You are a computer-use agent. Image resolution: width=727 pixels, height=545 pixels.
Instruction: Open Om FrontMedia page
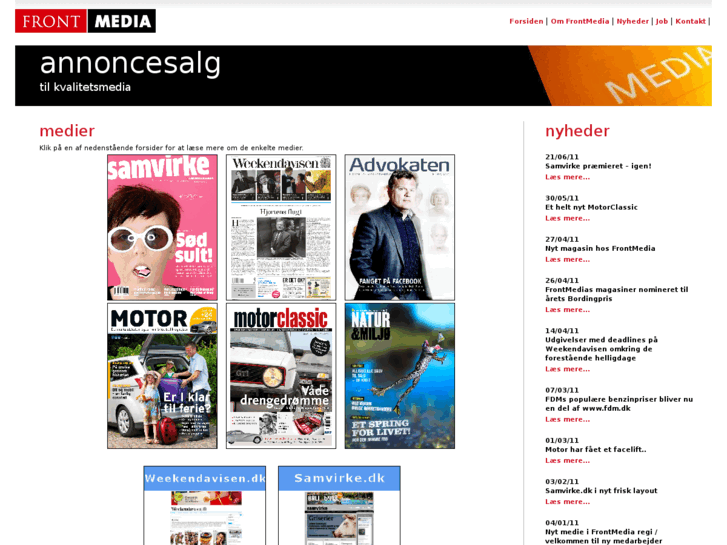tap(580, 21)
